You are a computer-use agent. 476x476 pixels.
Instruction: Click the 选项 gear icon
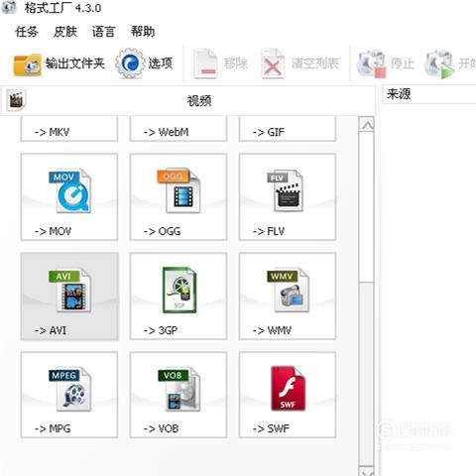click(130, 63)
